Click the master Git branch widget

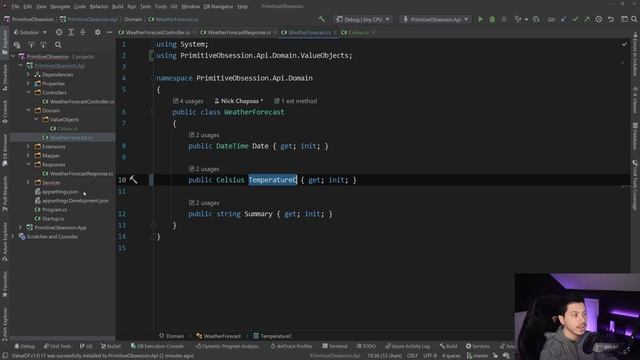478,356
